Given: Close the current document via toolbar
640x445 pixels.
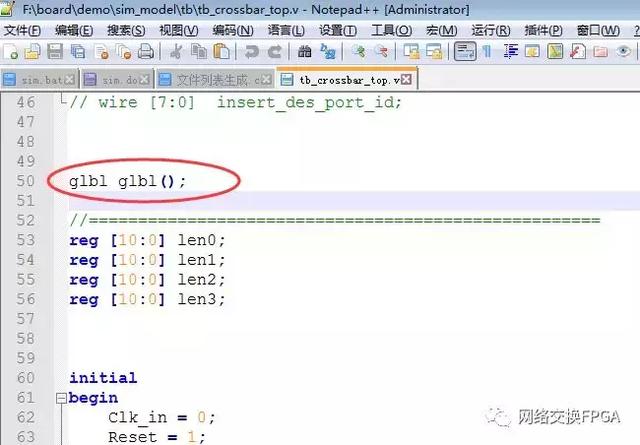Looking at the screenshot, I should pos(100,51).
